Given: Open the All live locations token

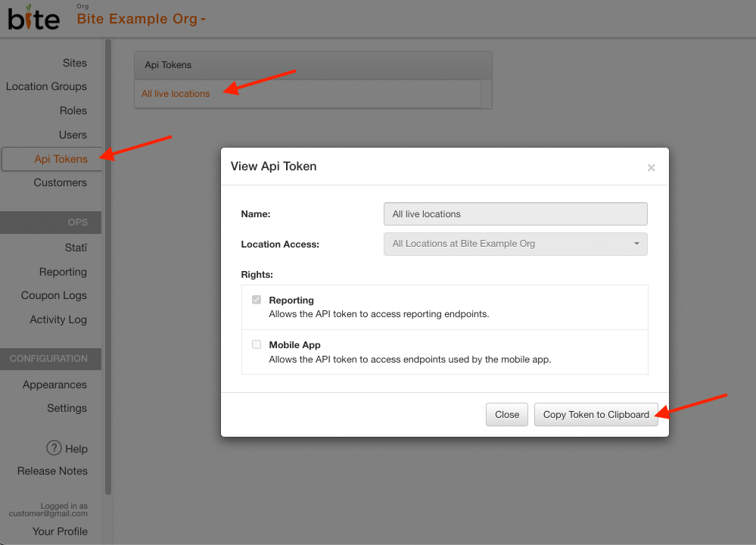Looking at the screenshot, I should [176, 94].
